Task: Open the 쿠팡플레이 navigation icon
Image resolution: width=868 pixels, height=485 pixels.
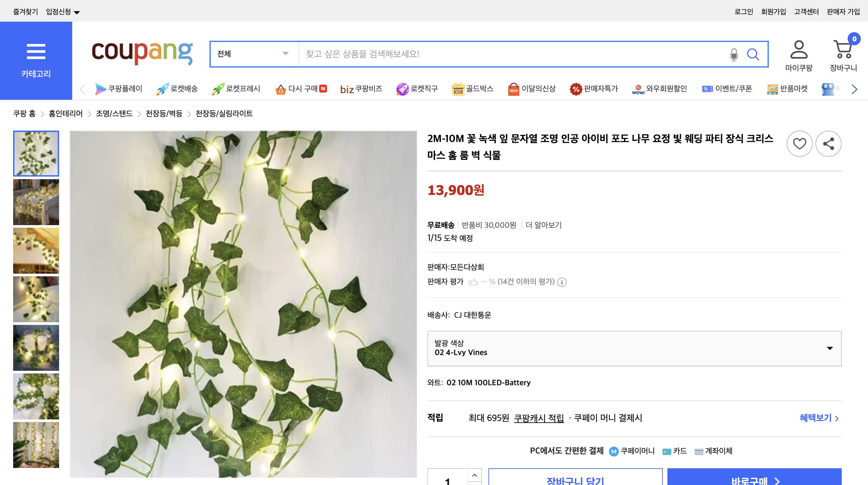Action: 100,89
